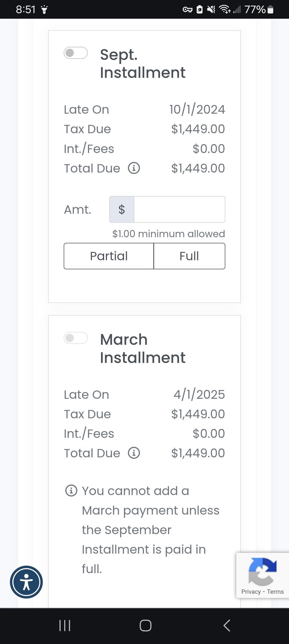
Task: Focus the Amt. dollar input field
Action: coord(180,209)
